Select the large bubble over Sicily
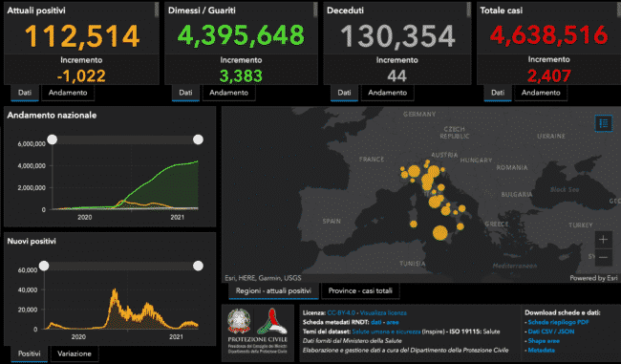The width and height of the screenshot is (621, 364). coord(440,232)
